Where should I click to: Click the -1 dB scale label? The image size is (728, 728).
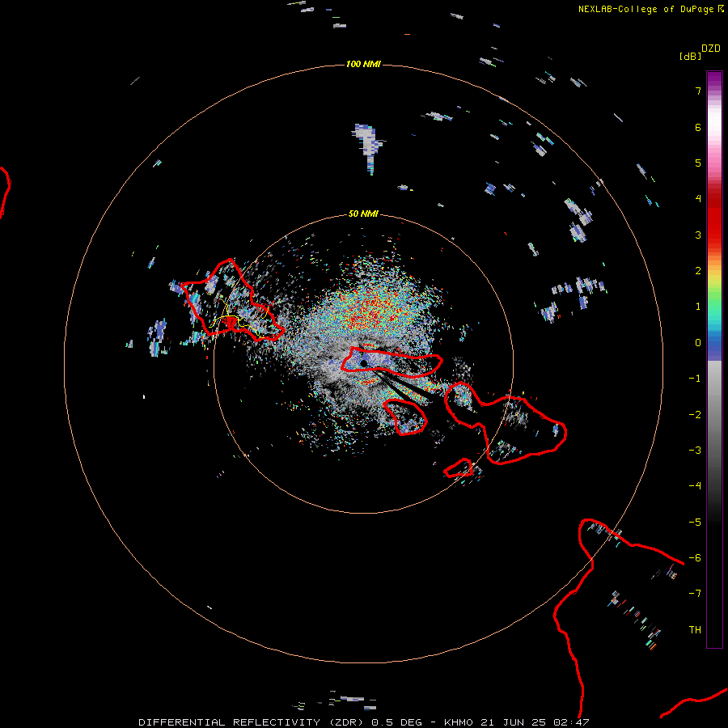coord(695,379)
